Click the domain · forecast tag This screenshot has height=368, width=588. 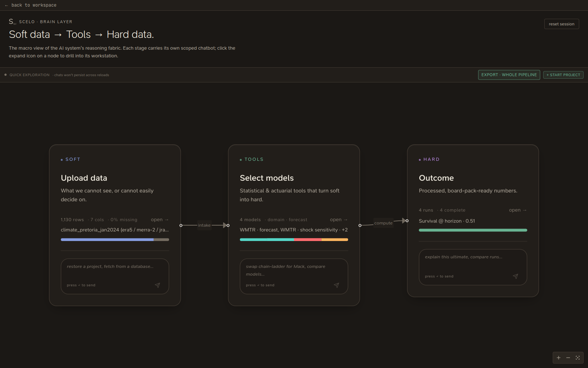(287, 220)
